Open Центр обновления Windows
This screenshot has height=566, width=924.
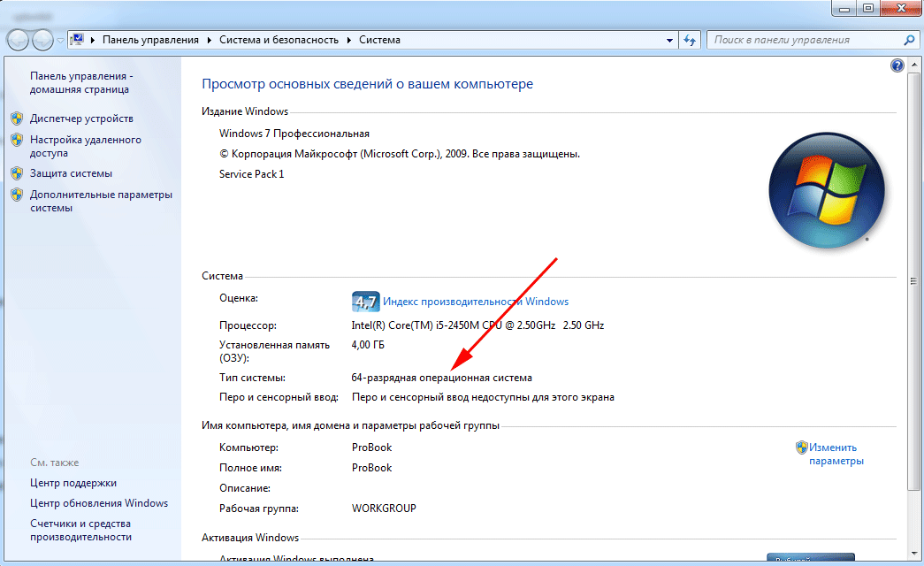click(x=98, y=503)
